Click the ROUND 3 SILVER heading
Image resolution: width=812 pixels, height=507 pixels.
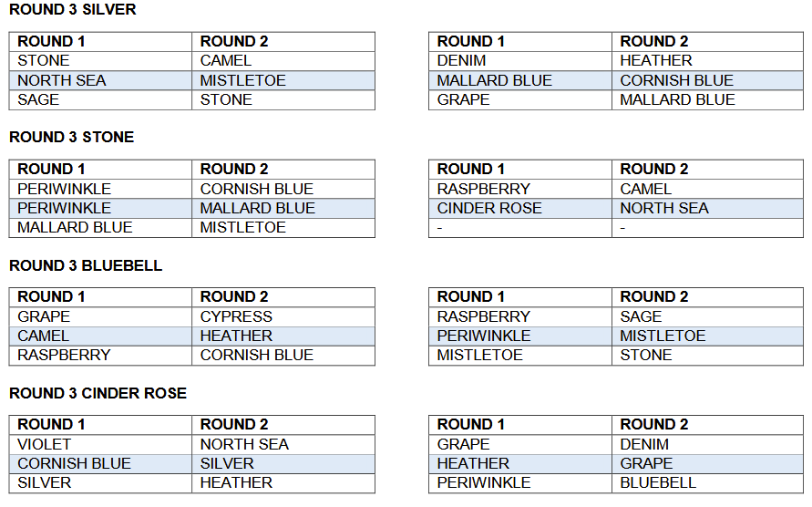click(72, 10)
